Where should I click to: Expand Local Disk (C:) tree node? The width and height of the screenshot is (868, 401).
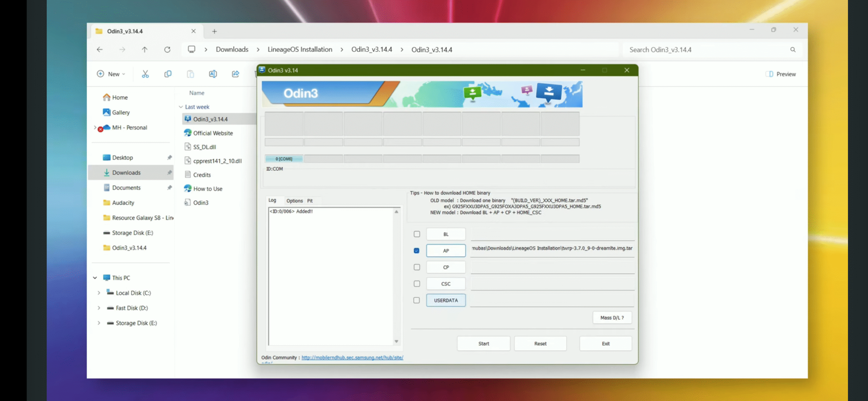tap(99, 293)
